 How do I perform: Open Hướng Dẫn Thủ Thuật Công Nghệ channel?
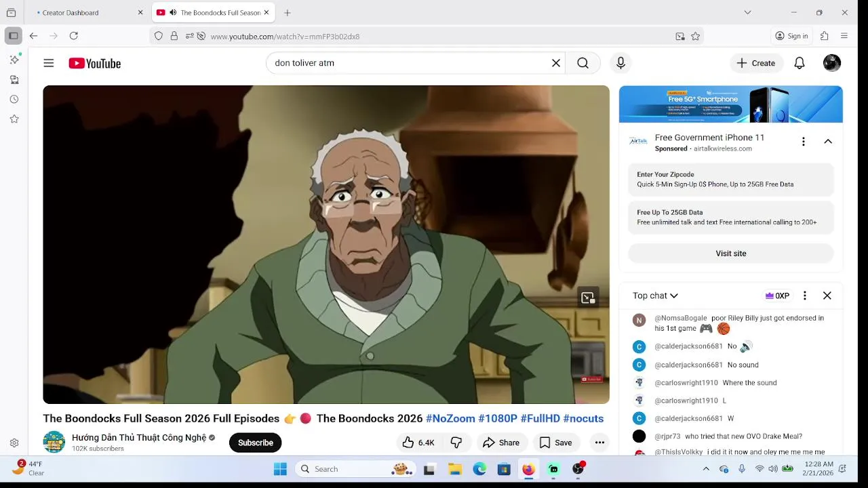click(139, 438)
